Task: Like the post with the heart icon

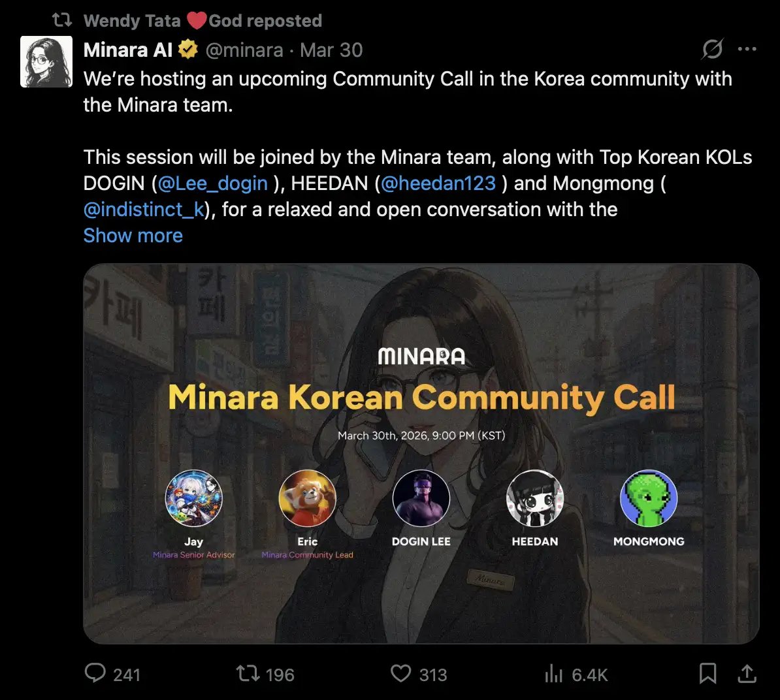Action: [400, 674]
